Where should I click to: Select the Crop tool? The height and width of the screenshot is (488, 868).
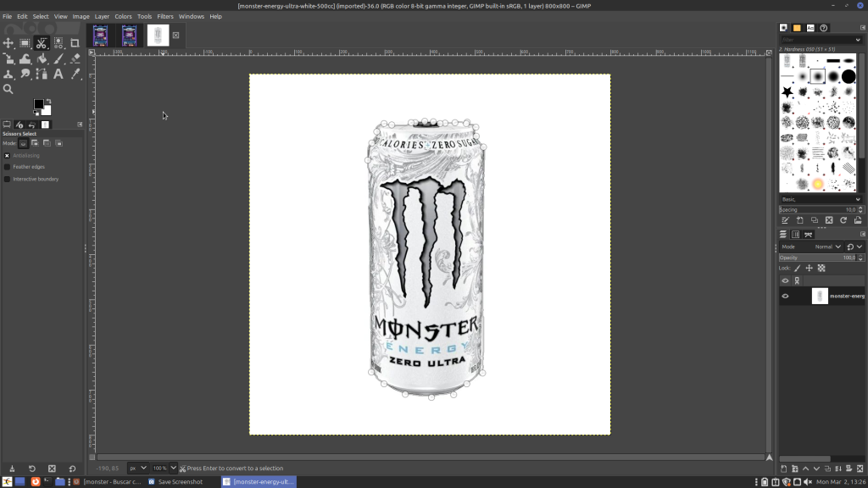[75, 43]
